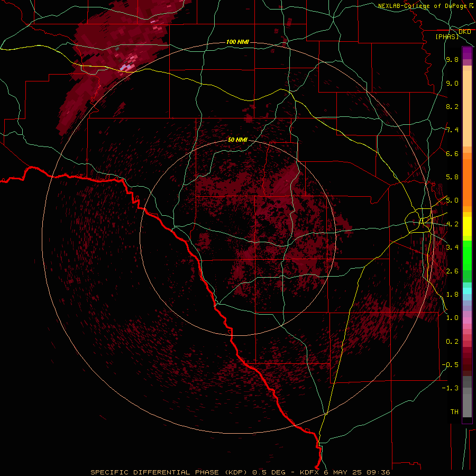Click the 5.8 scale value

pyautogui.click(x=452, y=177)
